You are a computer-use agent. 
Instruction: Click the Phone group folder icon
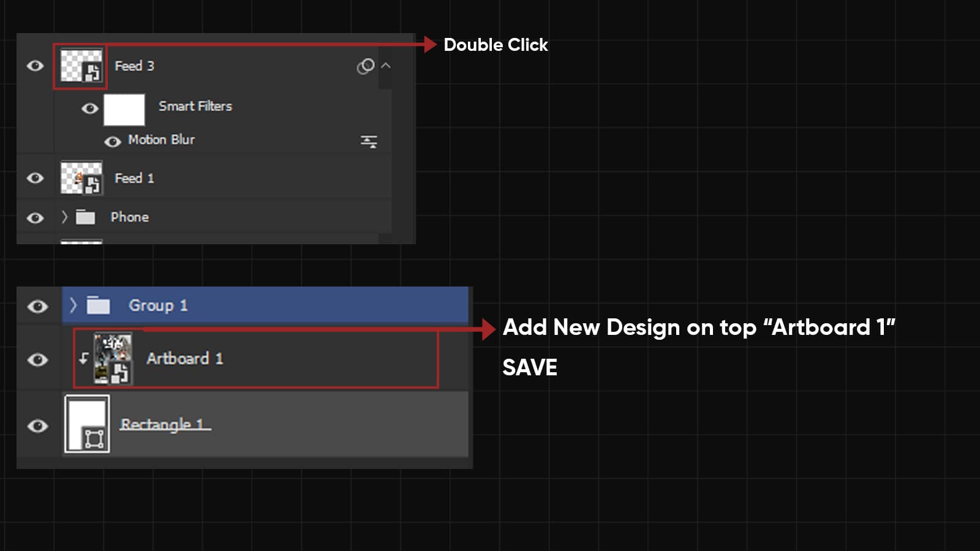tap(85, 217)
